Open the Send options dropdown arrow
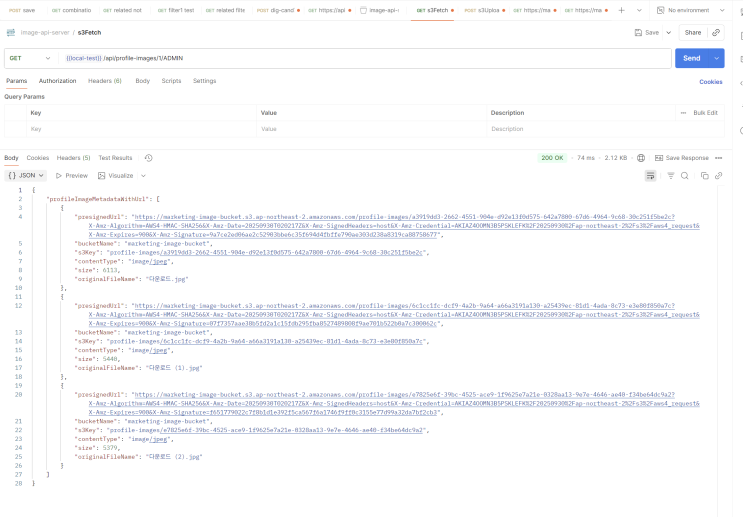The height and width of the screenshot is (517, 743). coord(716,58)
